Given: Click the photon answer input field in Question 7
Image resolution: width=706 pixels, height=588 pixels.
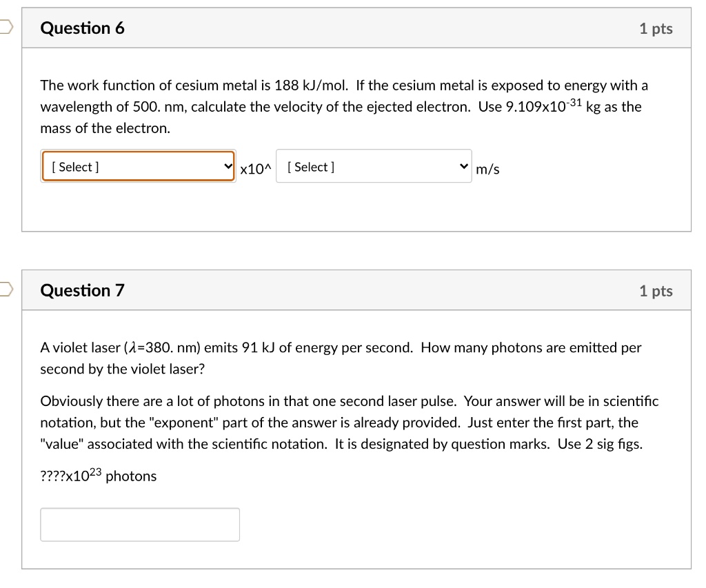Looking at the screenshot, I should (140, 524).
